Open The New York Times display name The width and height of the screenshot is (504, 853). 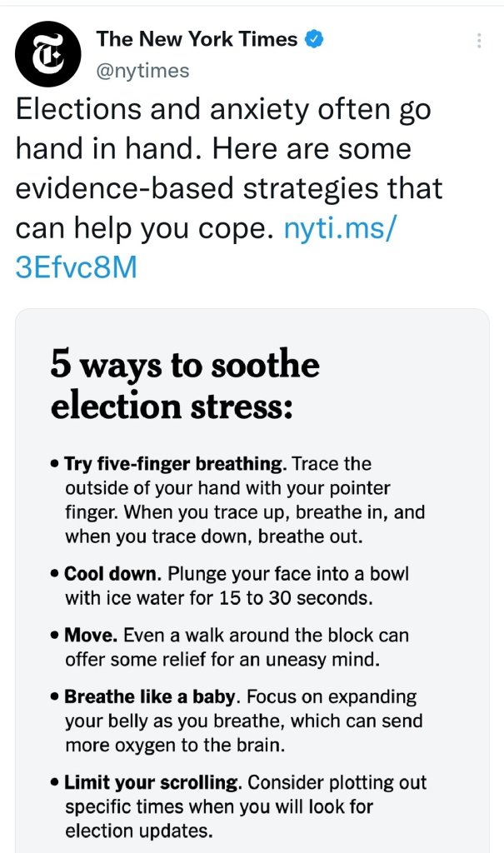197,39
